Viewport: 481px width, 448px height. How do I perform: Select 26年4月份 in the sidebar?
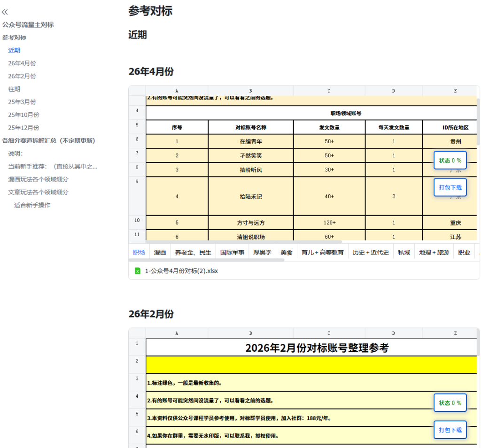pyautogui.click(x=22, y=63)
